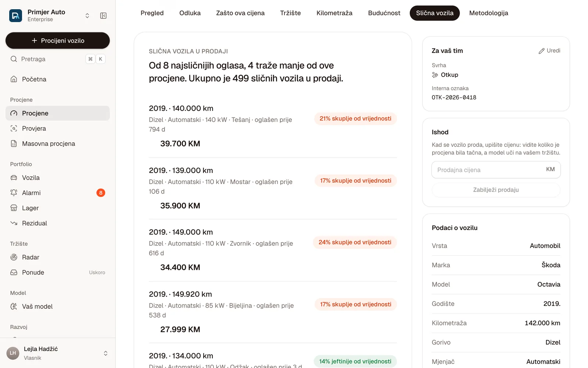Click the Alarmi badge showing 8
Image resolution: width=588 pixels, height=368 pixels.
(x=101, y=193)
